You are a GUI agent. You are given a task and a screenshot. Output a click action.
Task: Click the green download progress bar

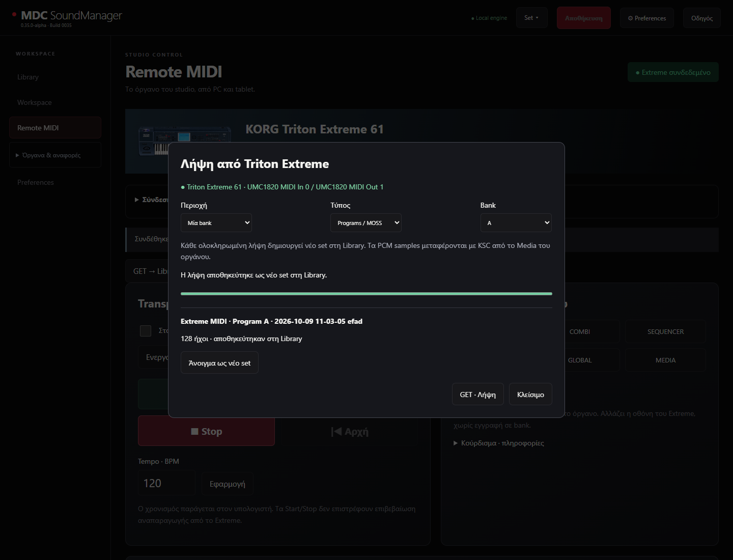tap(366, 294)
